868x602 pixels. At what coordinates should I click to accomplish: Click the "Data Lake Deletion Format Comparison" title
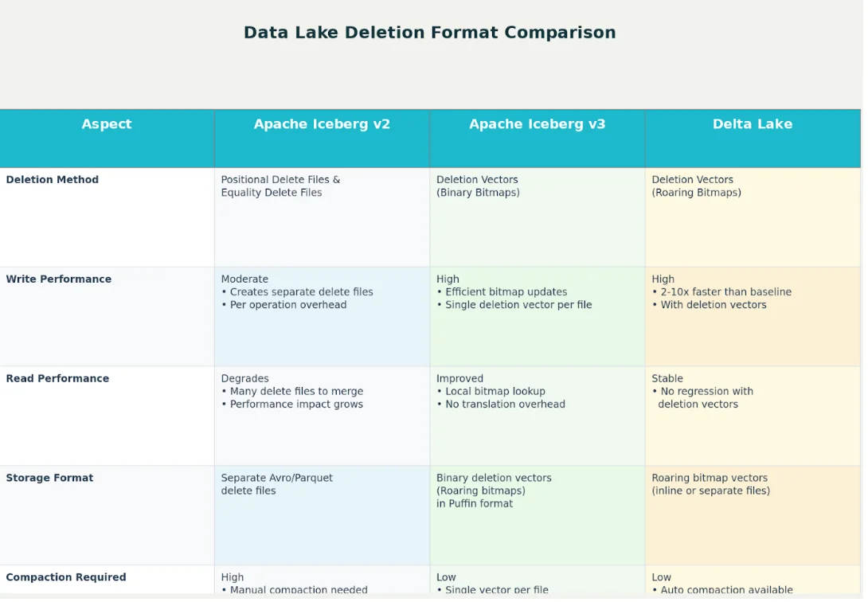(x=429, y=33)
